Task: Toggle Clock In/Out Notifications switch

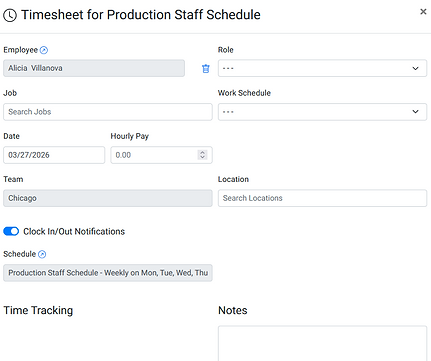Action: tap(11, 231)
